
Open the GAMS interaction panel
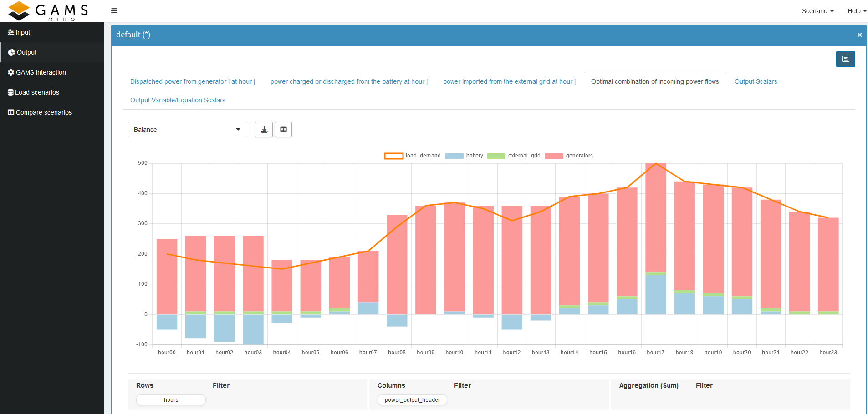pyautogui.click(x=40, y=72)
